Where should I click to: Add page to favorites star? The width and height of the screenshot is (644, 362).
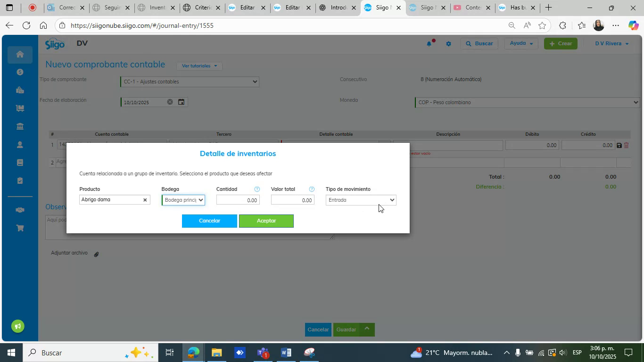click(x=542, y=25)
